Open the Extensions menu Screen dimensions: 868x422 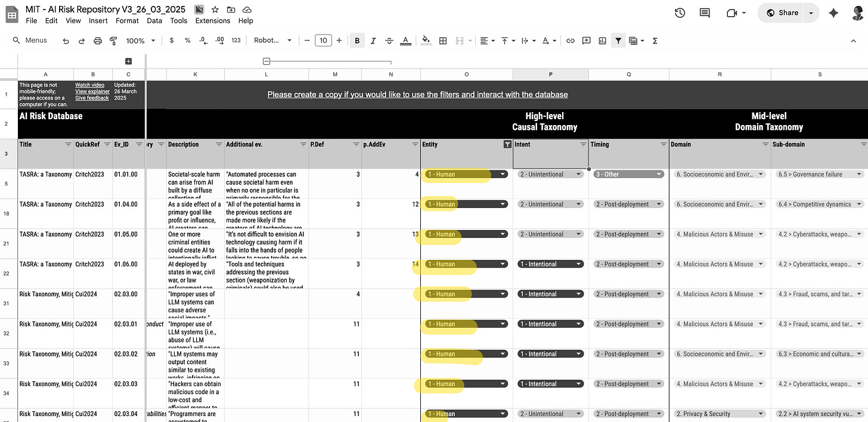tap(213, 20)
